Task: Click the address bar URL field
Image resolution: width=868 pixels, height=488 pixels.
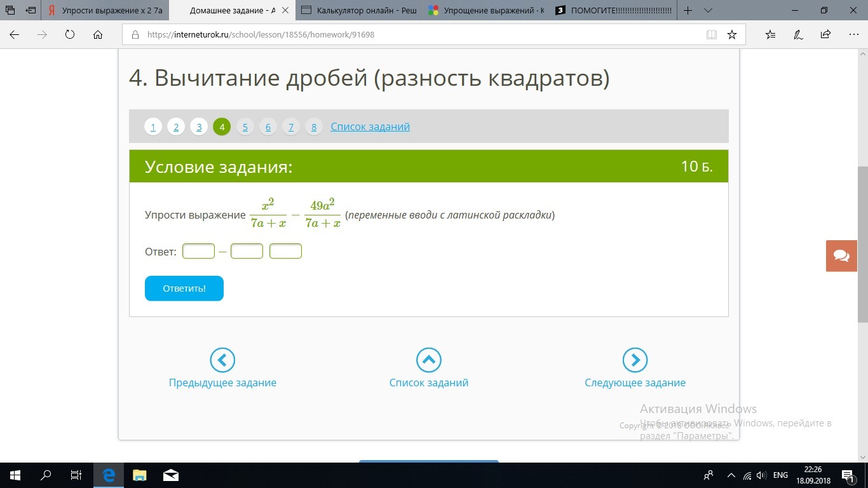Action: point(413,35)
